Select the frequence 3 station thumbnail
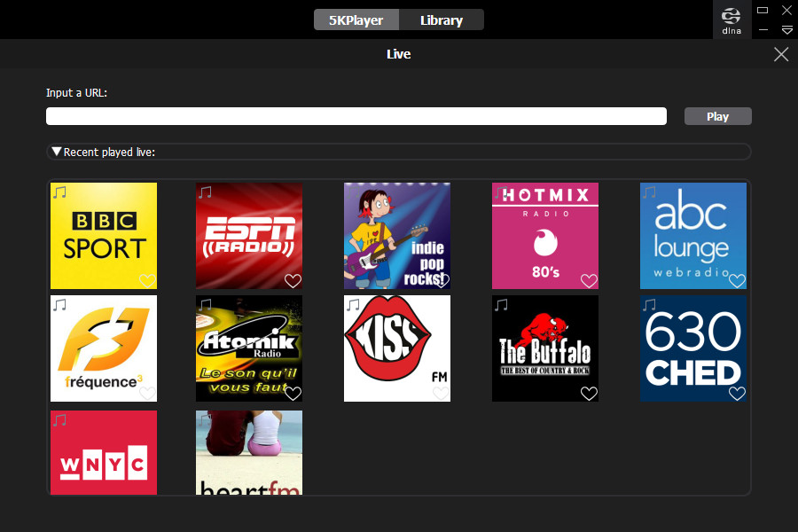798x532 pixels. [104, 348]
